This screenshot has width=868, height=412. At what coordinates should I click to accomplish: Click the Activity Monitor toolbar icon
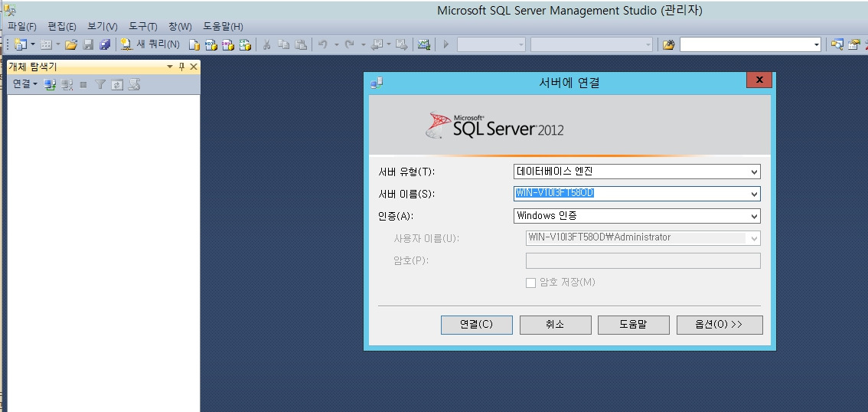(423, 44)
